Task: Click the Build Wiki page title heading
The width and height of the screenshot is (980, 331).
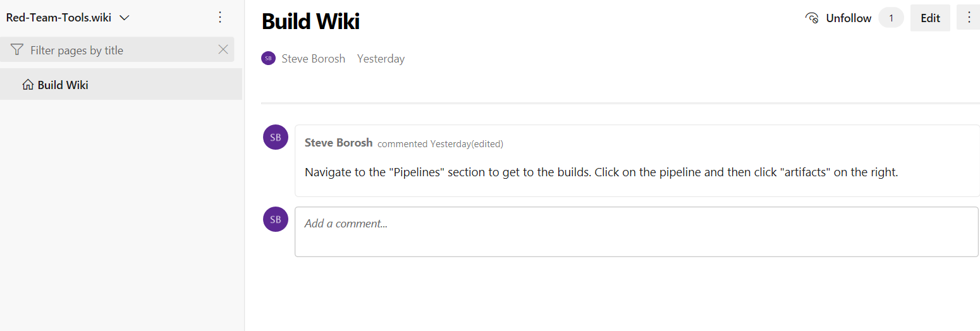Action: pos(310,21)
